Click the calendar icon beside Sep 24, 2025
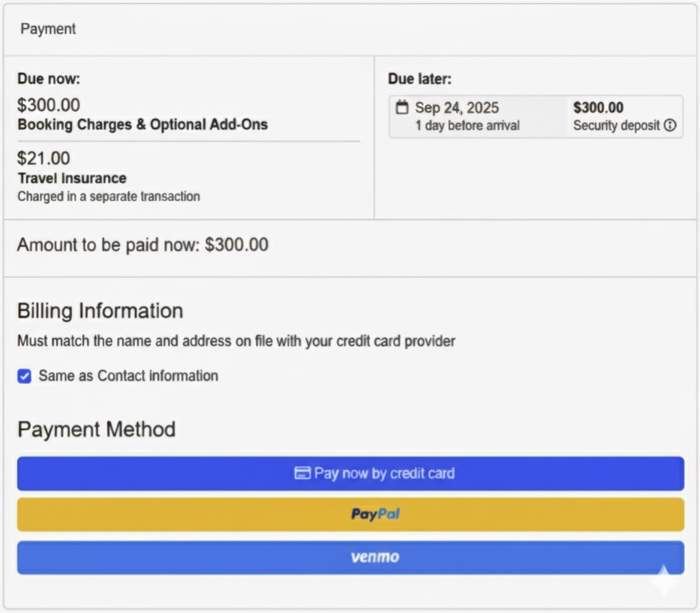The height and width of the screenshot is (613, 700). (402, 108)
